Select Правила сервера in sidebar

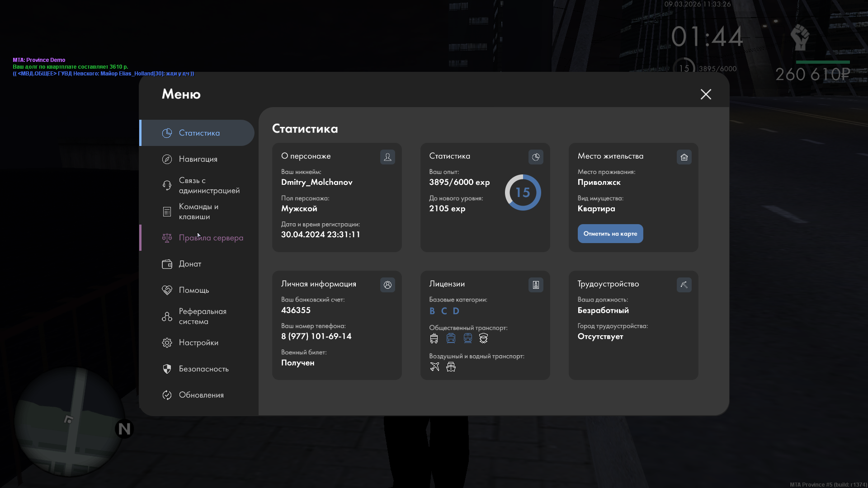coord(211,238)
